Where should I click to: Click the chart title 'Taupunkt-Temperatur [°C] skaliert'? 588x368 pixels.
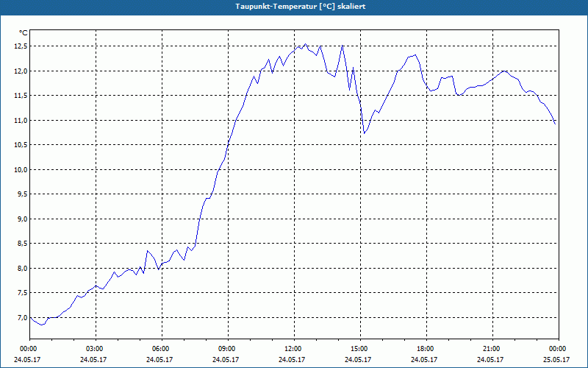pos(301,7)
